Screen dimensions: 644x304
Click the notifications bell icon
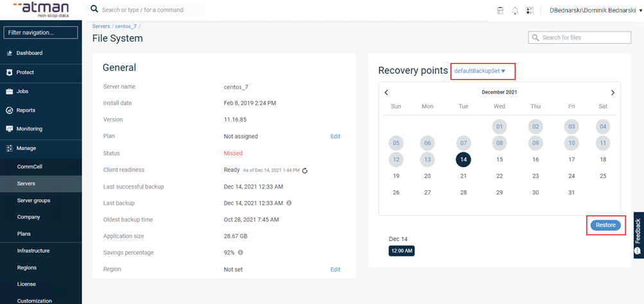pyautogui.click(x=515, y=10)
